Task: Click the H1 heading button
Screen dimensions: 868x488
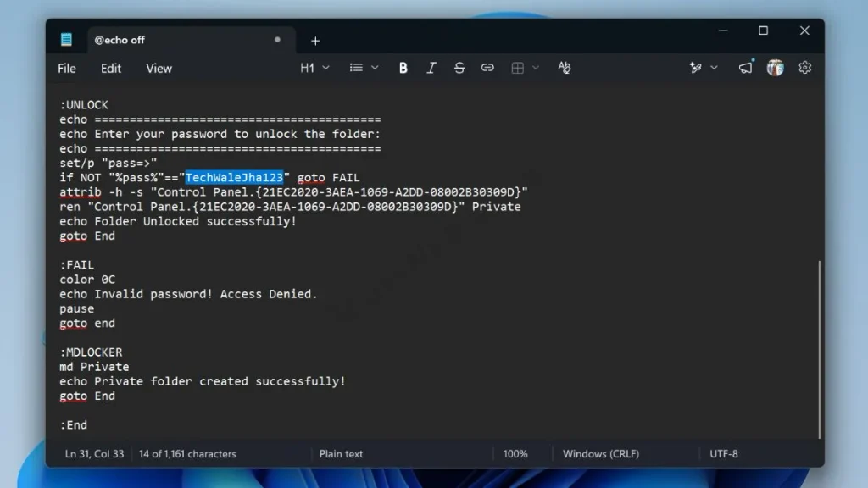Action: pyautogui.click(x=307, y=68)
